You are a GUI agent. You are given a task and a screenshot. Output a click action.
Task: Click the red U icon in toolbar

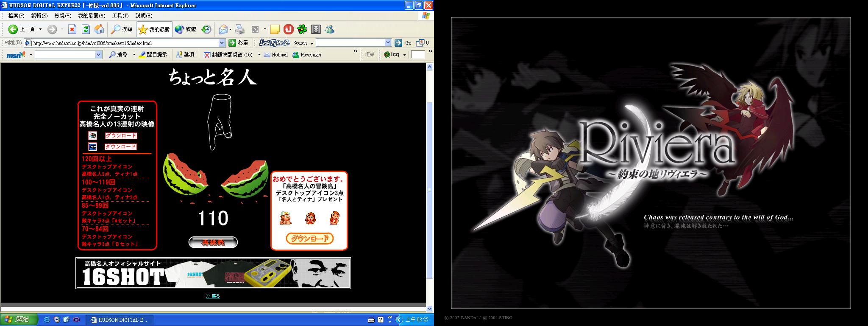tap(288, 29)
